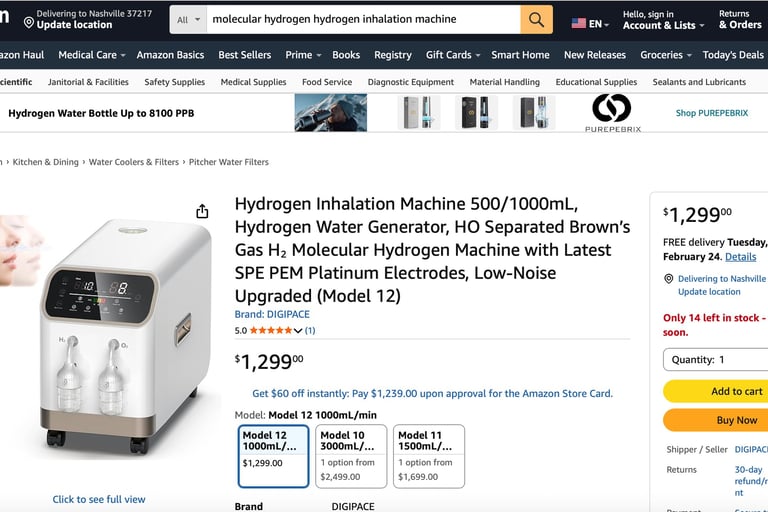Click Water Coolers & Filters breadcrumb
Image resolution: width=768 pixels, height=512 pixels.
pyautogui.click(x=134, y=162)
